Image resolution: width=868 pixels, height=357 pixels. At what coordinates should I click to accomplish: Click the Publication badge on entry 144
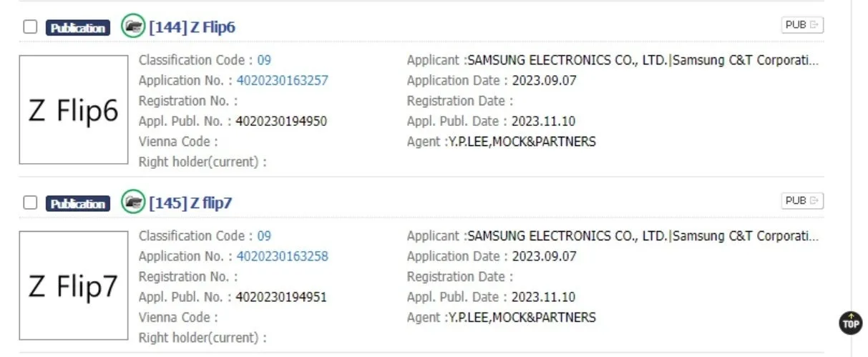pos(78,28)
